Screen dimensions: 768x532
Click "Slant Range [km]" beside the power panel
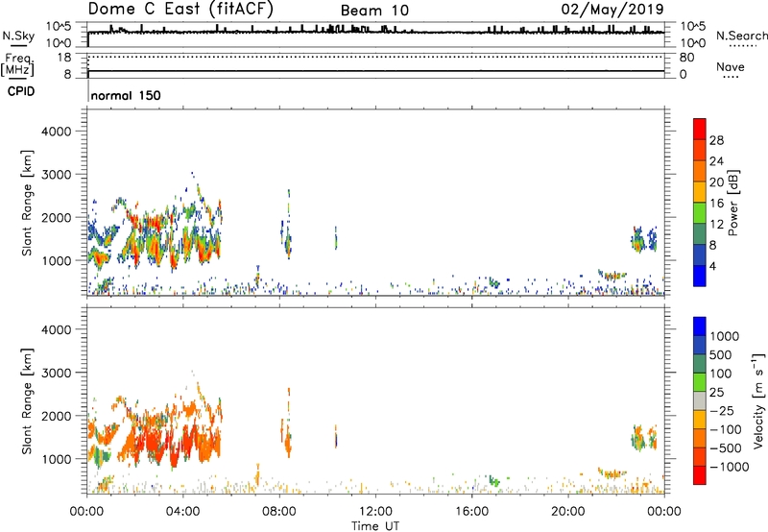28,203
